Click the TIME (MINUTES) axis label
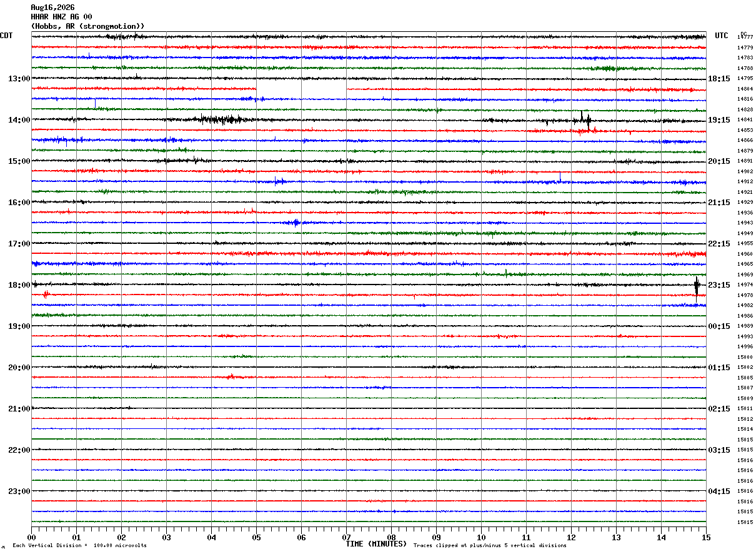Viewport: 756px width, 554px height. [376, 544]
